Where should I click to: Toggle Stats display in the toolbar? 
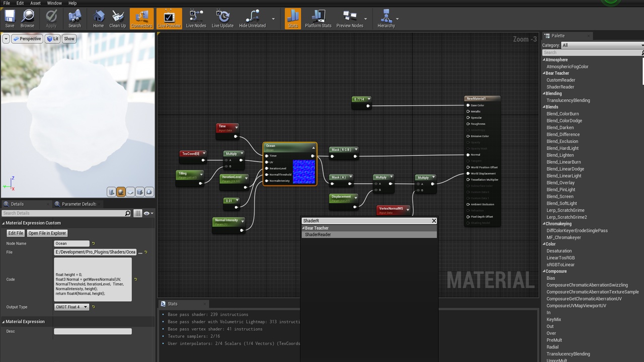coord(293,19)
